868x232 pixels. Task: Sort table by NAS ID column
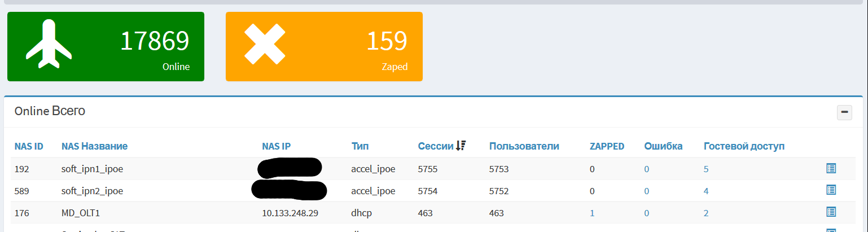point(29,146)
